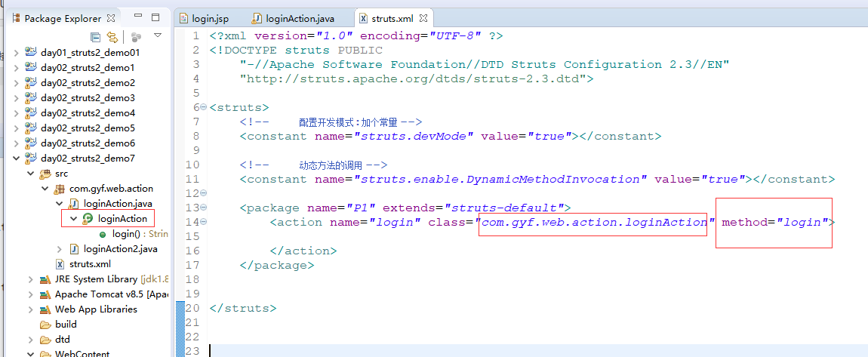Fold the action element at line 14
The width and height of the screenshot is (868, 357).
tap(203, 223)
